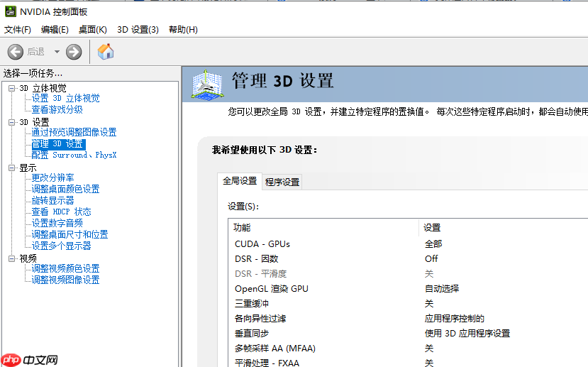Open the 帮助(H) menu
This screenshot has height=367, width=588.
coord(184,30)
